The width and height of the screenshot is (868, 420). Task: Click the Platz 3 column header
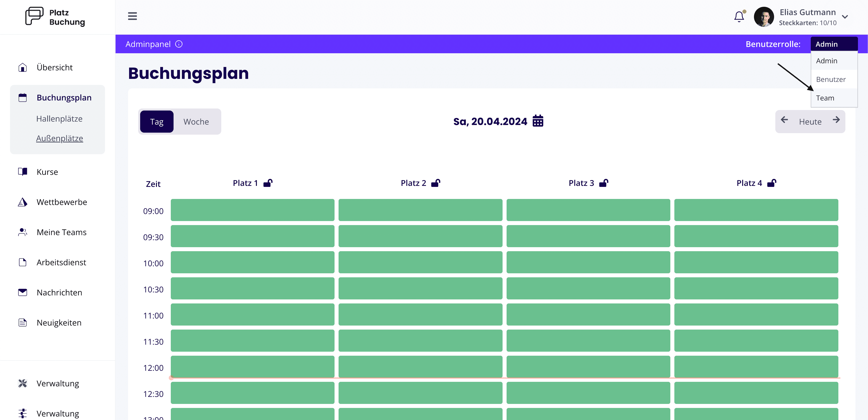pos(581,183)
